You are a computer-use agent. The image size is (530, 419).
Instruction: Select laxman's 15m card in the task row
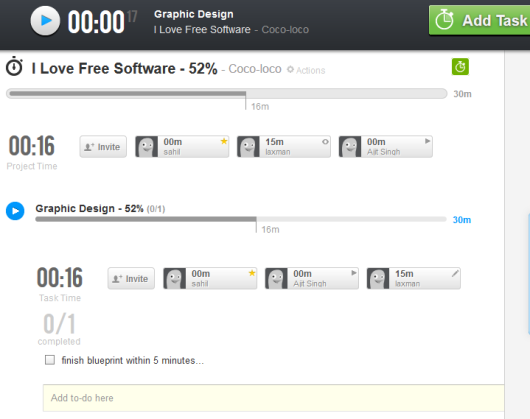click(x=413, y=278)
